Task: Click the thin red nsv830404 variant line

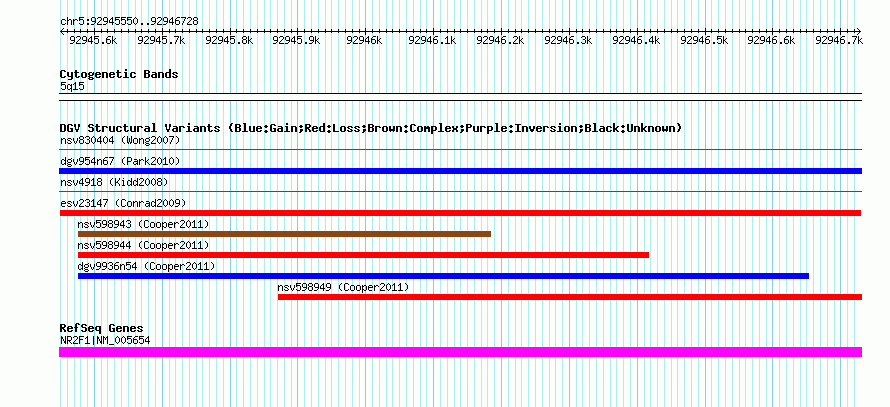Action: tap(460, 149)
